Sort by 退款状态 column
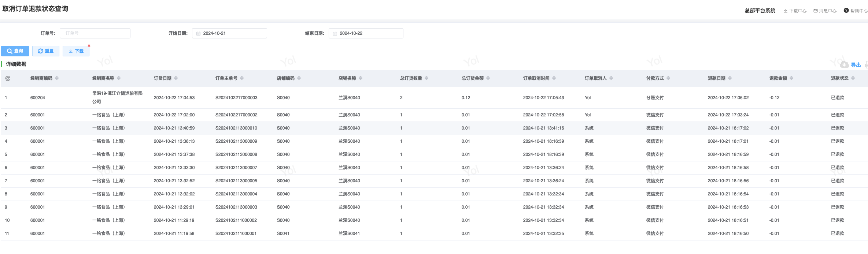868x254 pixels. (853, 78)
